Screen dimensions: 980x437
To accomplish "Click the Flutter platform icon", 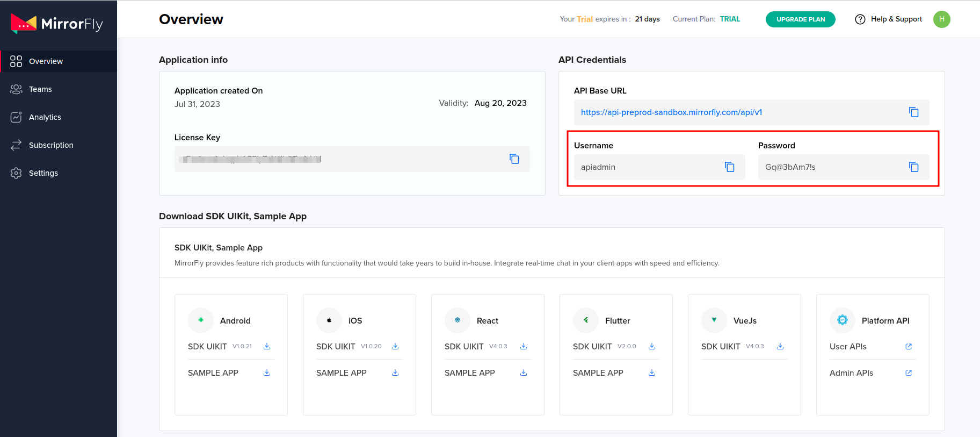I will [586, 320].
